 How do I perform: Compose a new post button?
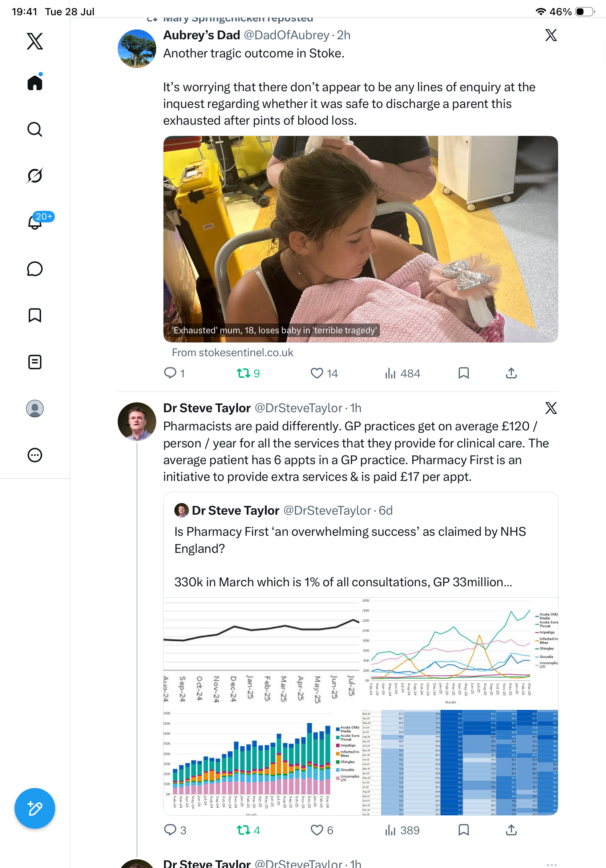(35, 809)
